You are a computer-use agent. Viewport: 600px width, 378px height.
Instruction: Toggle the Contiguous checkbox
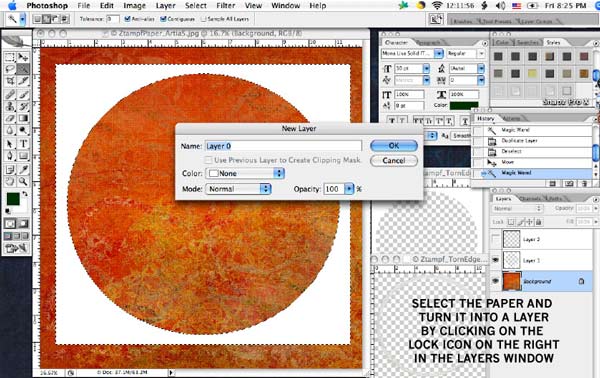pyautogui.click(x=163, y=19)
